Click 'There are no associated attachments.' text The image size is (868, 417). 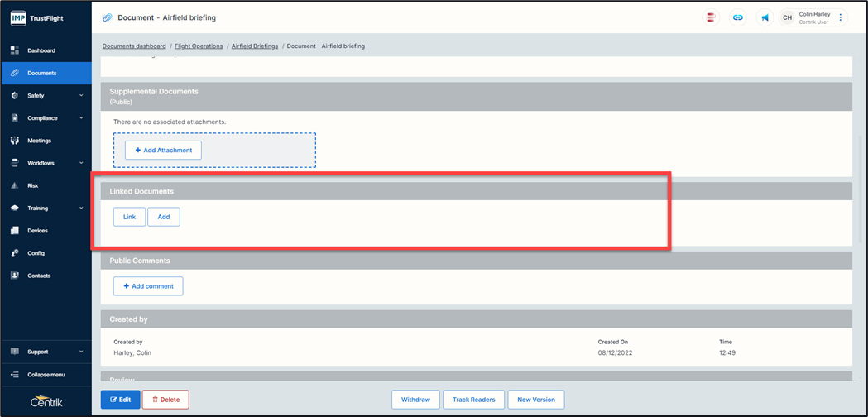tap(170, 122)
